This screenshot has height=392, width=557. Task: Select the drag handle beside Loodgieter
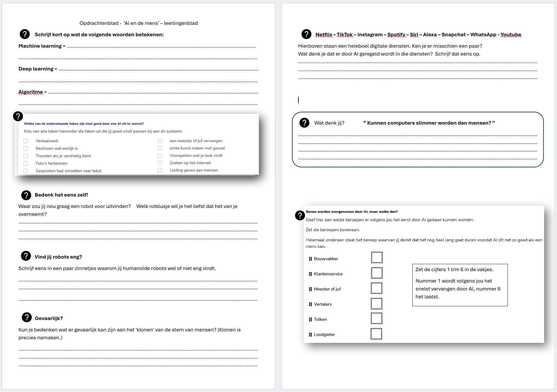click(310, 335)
